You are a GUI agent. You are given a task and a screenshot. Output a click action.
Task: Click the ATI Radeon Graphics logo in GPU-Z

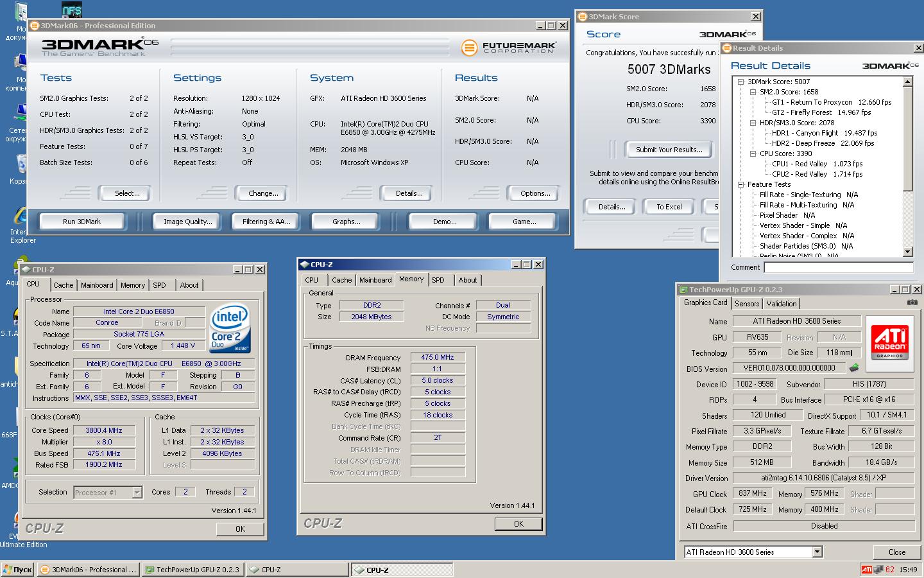(x=889, y=344)
